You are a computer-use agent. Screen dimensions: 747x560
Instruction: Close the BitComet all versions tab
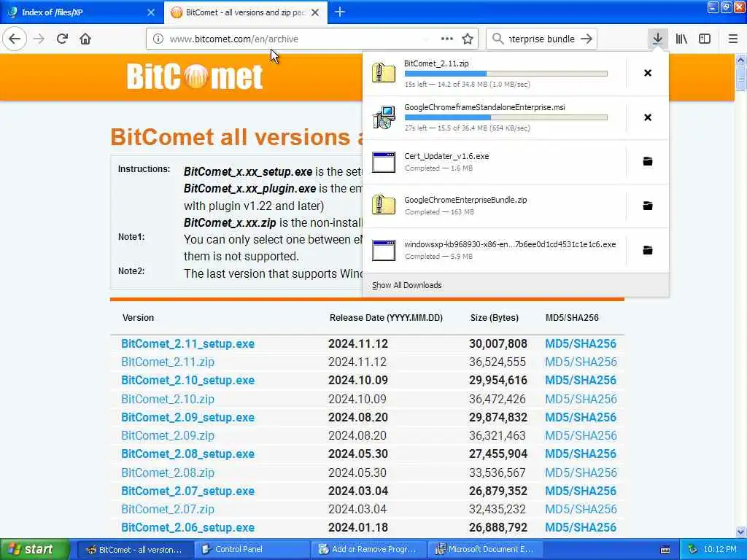(x=315, y=12)
